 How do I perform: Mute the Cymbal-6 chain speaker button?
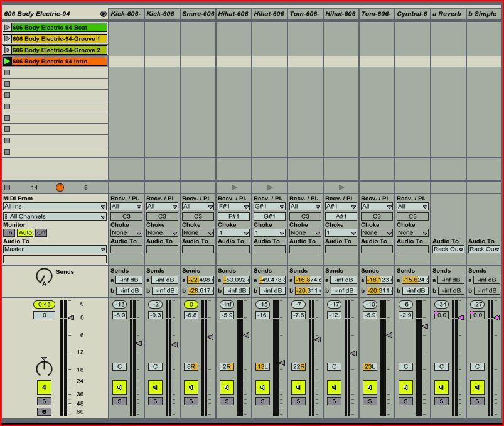(x=405, y=388)
